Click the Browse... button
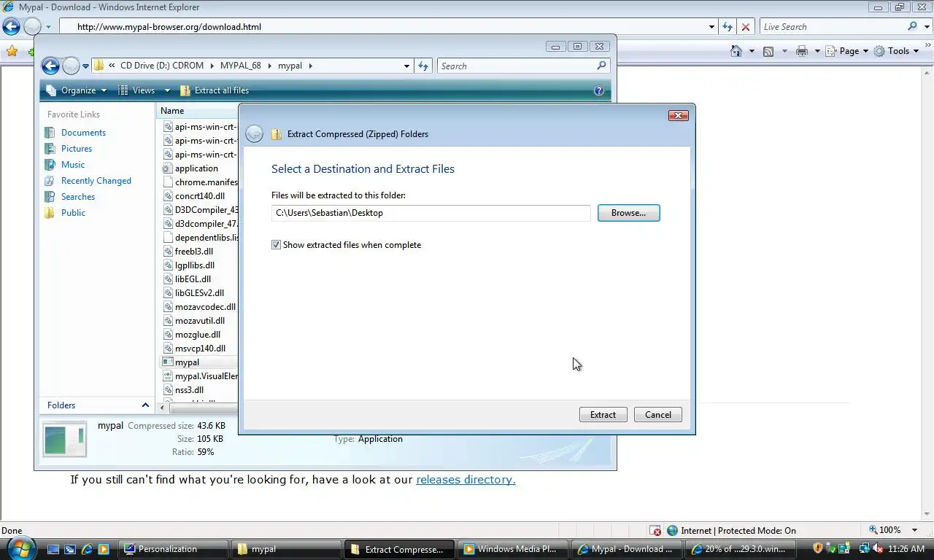This screenshot has height=560, width=934. 628,213
